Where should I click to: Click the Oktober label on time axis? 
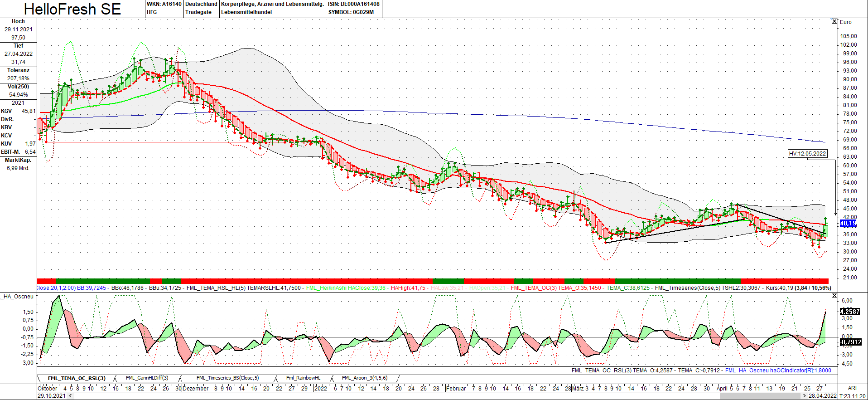point(48,388)
